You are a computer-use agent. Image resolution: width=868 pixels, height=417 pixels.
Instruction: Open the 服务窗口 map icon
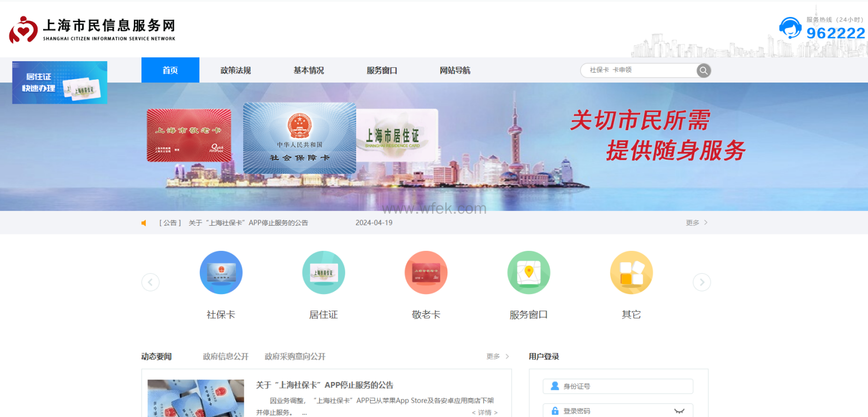point(528,273)
